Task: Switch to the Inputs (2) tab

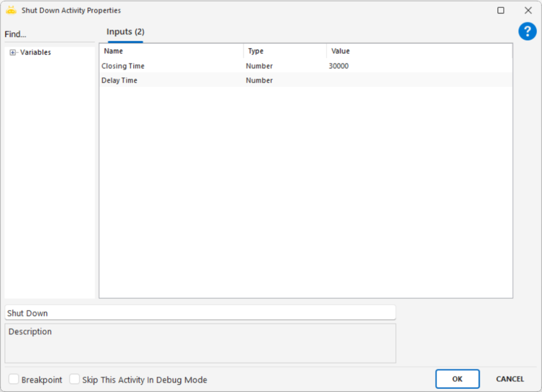Action: tap(125, 32)
